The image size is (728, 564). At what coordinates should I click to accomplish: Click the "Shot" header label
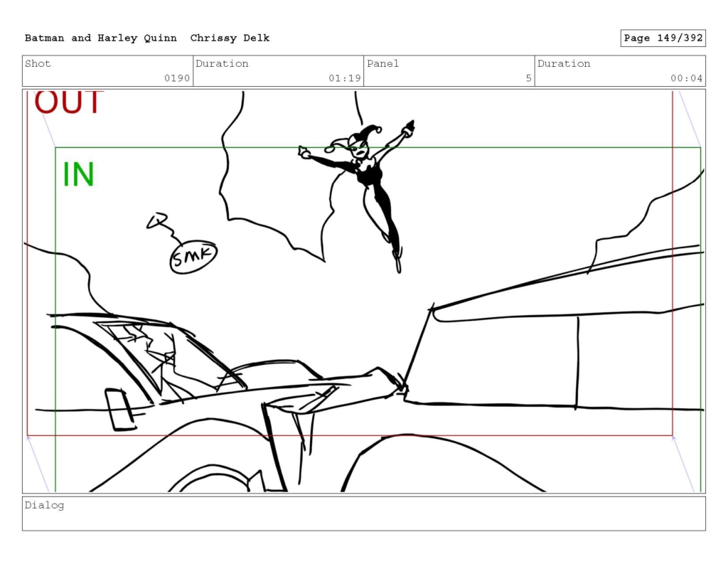[x=38, y=63]
